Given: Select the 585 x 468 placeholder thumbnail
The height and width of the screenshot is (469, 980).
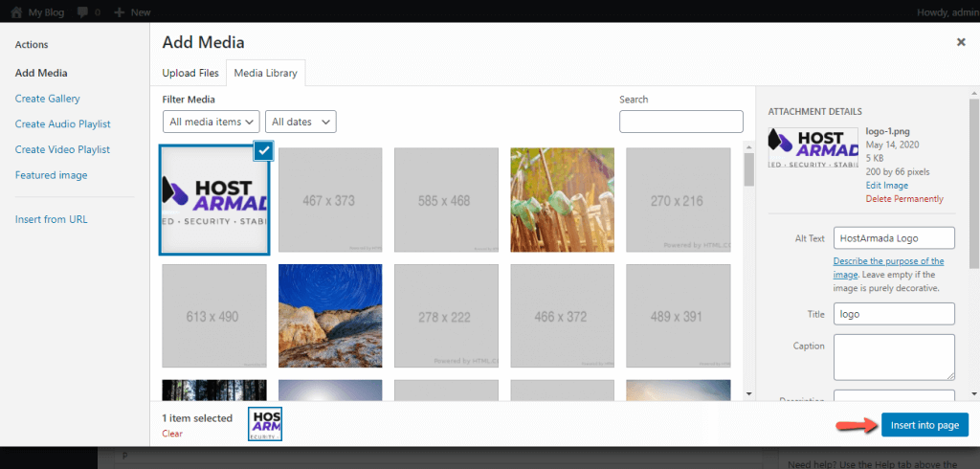Looking at the screenshot, I should point(446,200).
